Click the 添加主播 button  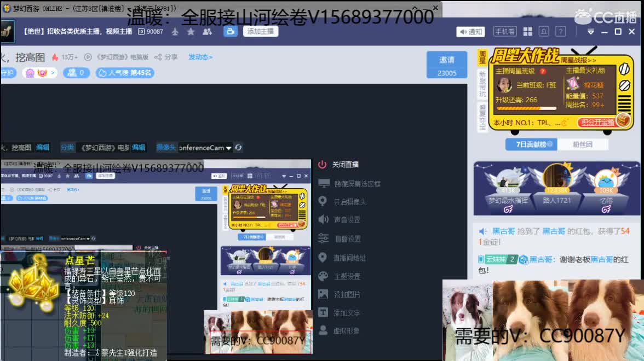261,32
